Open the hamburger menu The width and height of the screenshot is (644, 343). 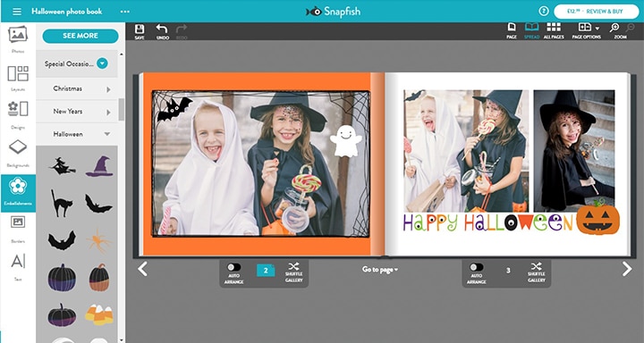pos(17,12)
